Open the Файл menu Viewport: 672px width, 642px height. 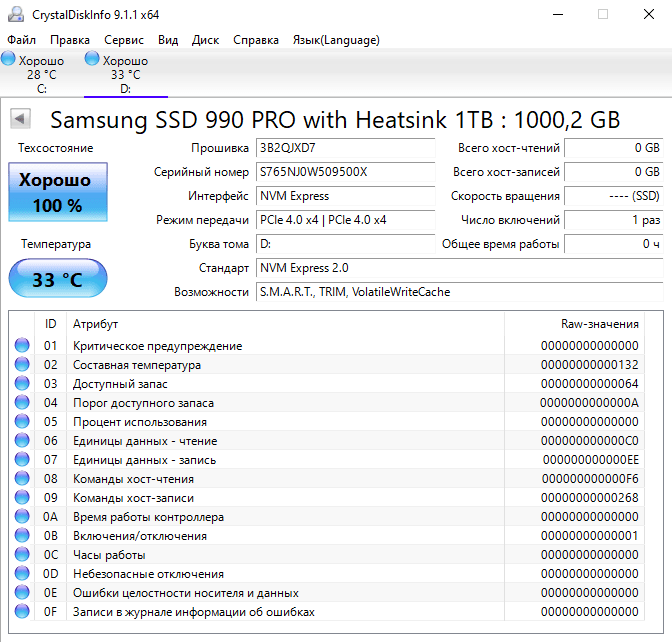21,40
